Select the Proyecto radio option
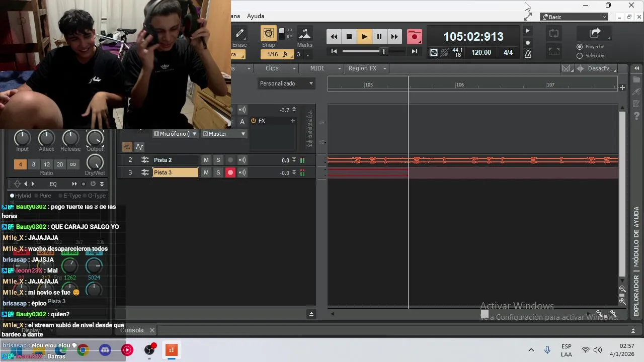The image size is (644, 362). pyautogui.click(x=580, y=47)
